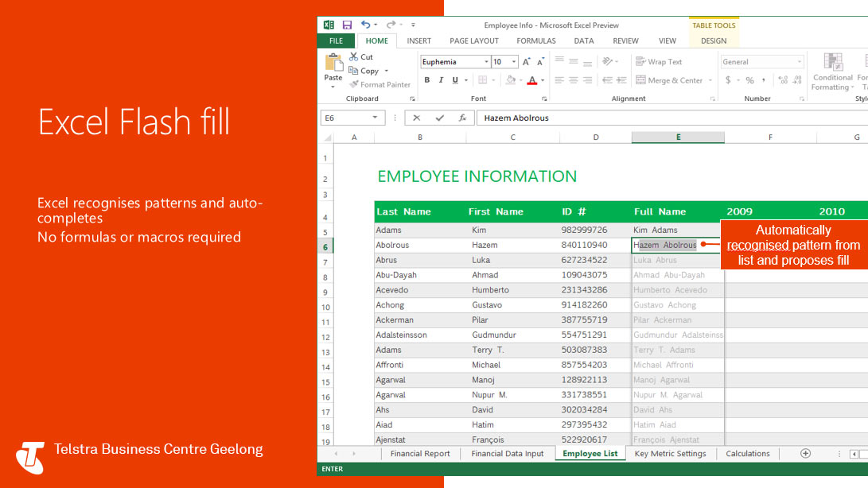The height and width of the screenshot is (488, 868).
Task: Open Conditional Formatting menu
Action: point(832,72)
